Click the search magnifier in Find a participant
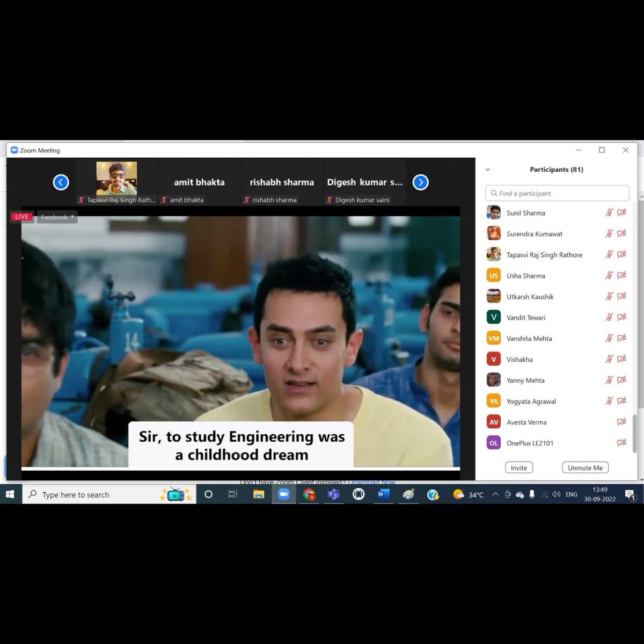Viewport: 644px width, 644px height. coord(494,193)
